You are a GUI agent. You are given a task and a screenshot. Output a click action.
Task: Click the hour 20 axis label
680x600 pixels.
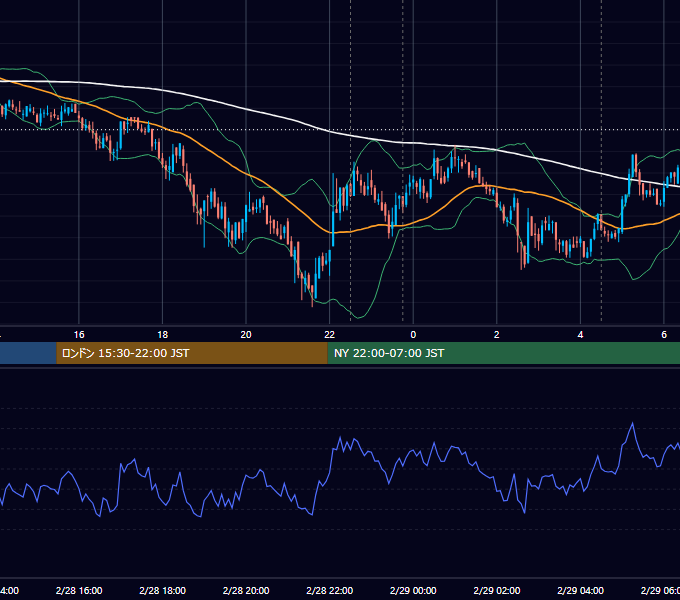pyautogui.click(x=246, y=335)
